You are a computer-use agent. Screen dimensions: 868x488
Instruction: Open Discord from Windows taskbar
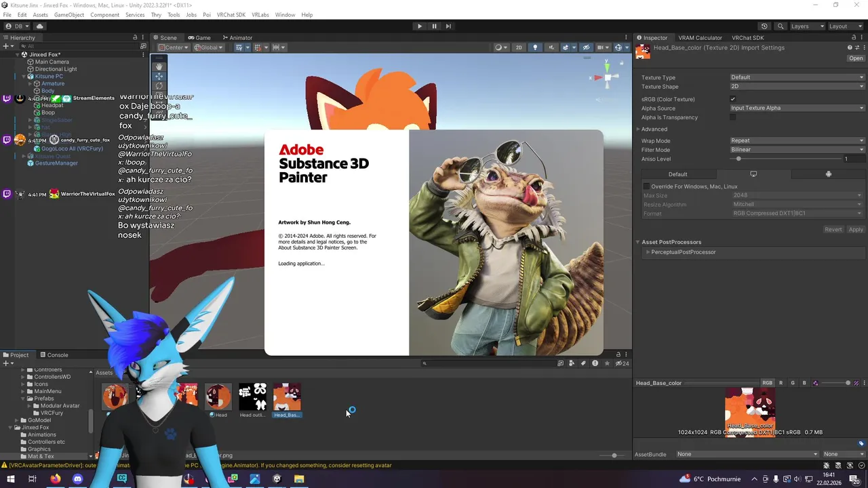[77, 479]
